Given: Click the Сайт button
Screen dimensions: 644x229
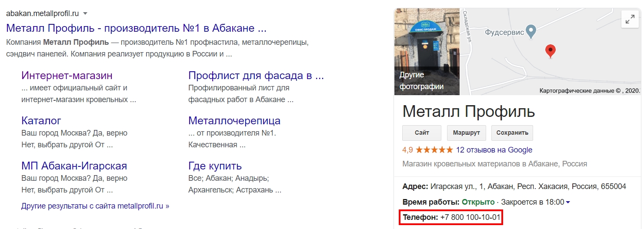Looking at the screenshot, I should [422, 133].
